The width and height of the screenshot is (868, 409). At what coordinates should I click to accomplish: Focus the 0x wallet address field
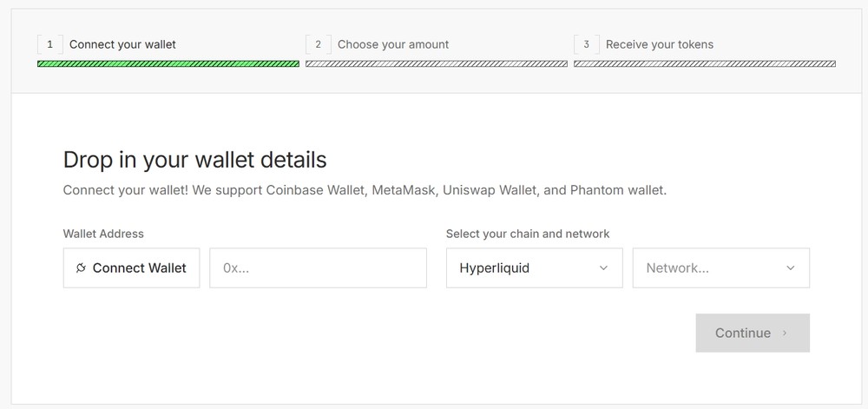tap(318, 267)
